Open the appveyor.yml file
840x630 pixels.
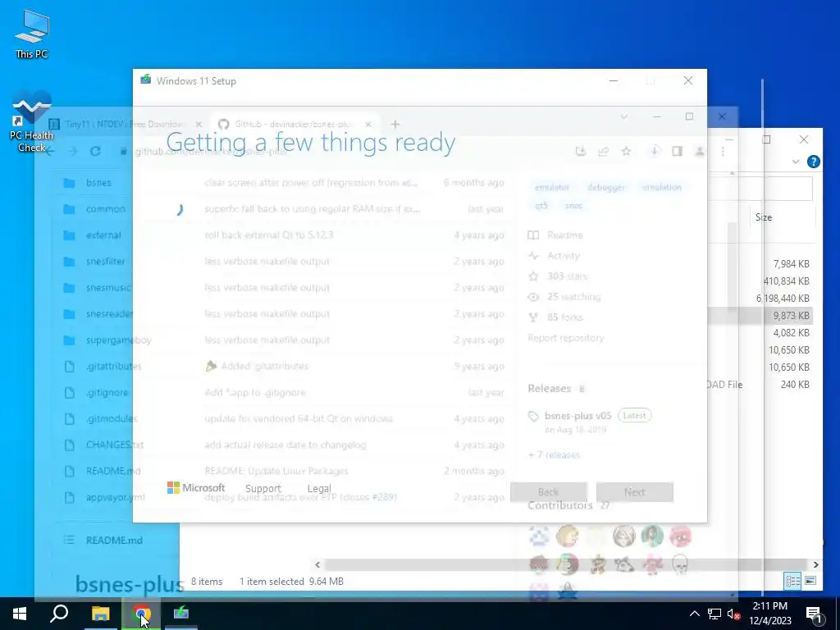tap(115, 497)
